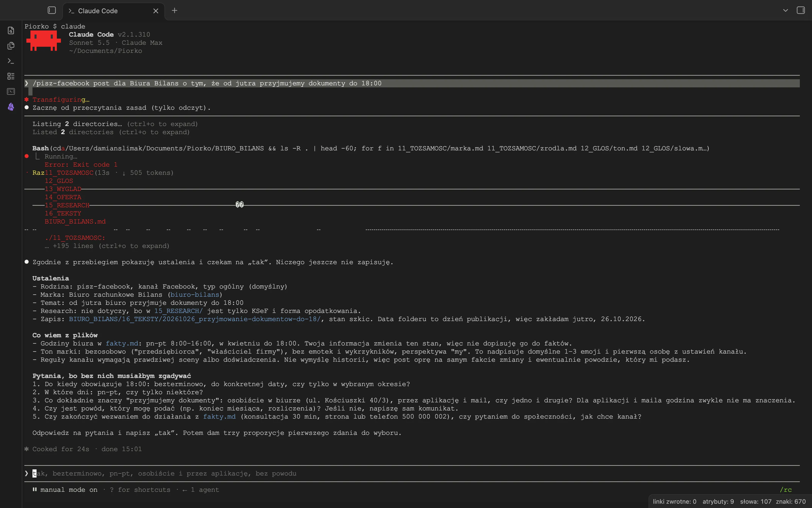Open the 15_RESEARCH/ folder link
Screen dimensions: 812x508
pyautogui.click(x=178, y=311)
